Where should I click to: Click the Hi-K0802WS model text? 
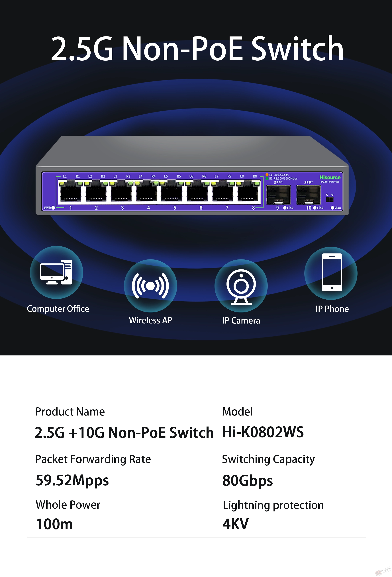pos(263,432)
